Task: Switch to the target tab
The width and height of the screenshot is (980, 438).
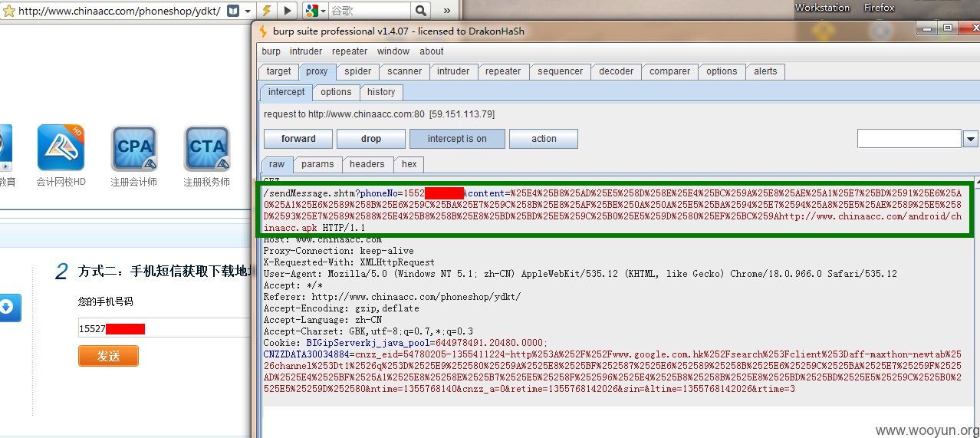Action: tap(279, 71)
